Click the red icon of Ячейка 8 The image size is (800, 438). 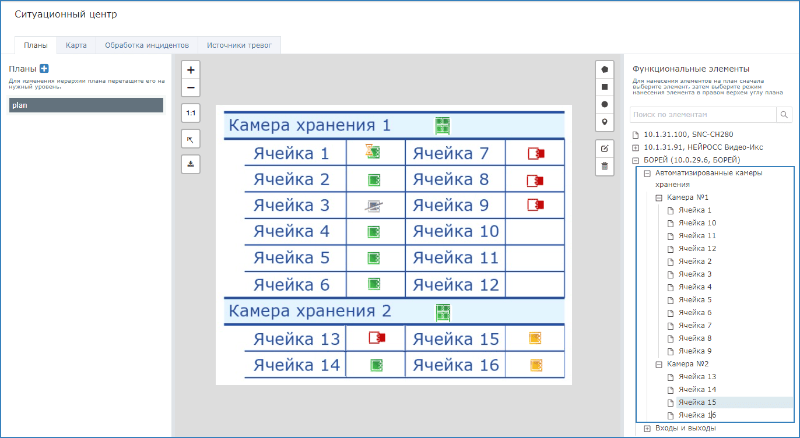535,180
